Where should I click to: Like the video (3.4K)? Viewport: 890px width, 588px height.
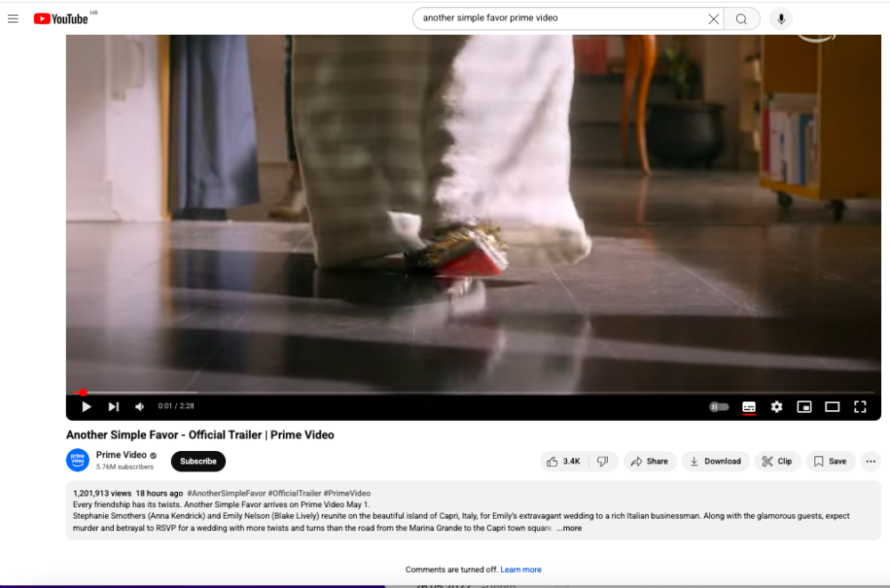(564, 462)
